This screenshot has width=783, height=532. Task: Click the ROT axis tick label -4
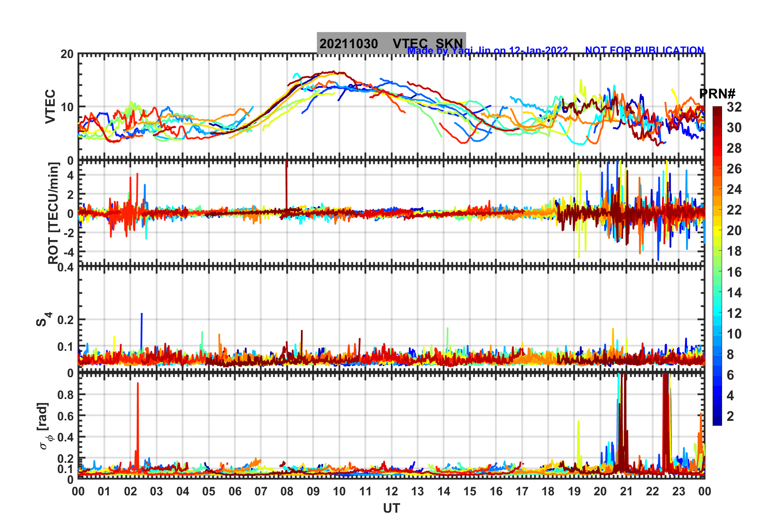pos(69,252)
